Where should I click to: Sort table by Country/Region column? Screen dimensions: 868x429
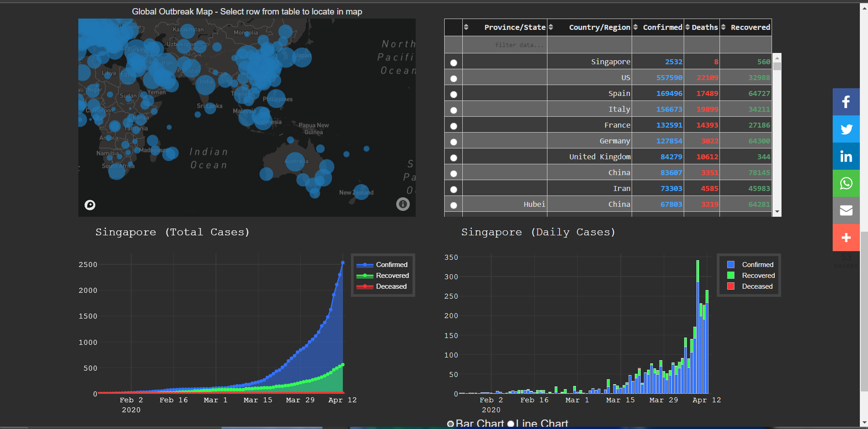(551, 27)
